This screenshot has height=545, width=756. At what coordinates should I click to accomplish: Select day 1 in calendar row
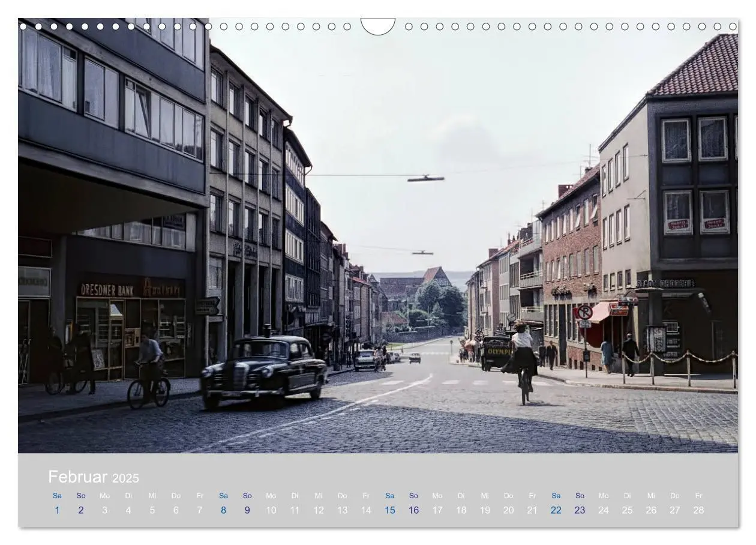pyautogui.click(x=57, y=510)
